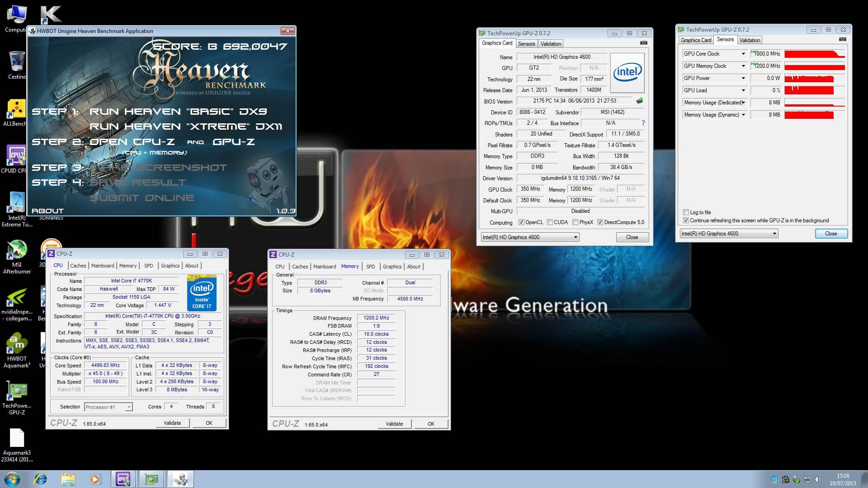
Task: Open Cestino recycle bin icon
Action: pos(17,65)
